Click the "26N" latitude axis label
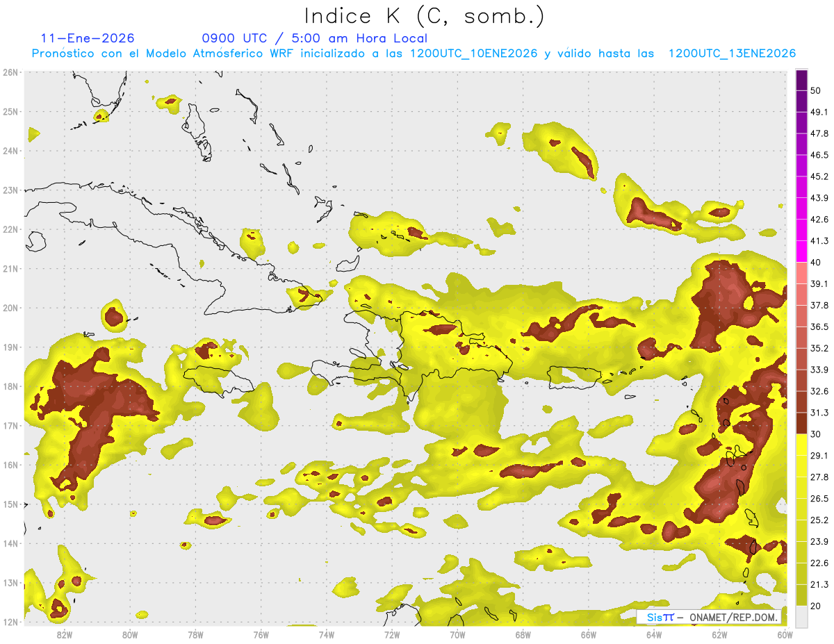The image size is (834, 644). coord(10,72)
